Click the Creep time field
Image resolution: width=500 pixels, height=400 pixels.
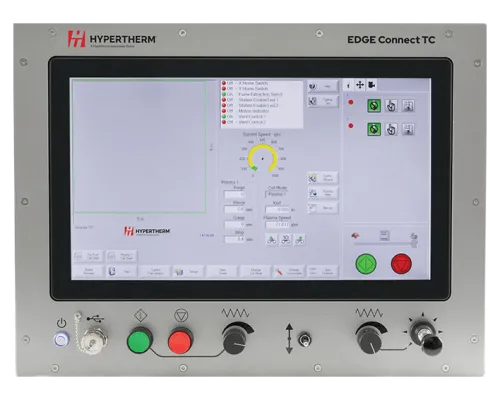[x=235, y=224]
